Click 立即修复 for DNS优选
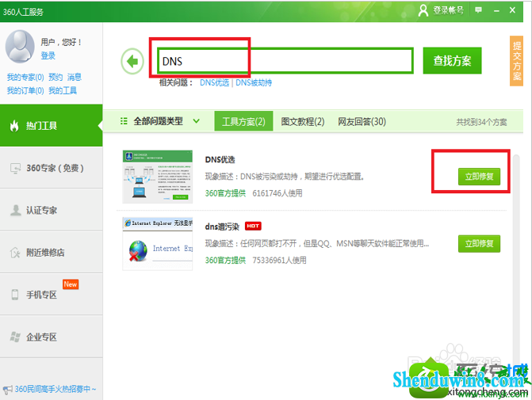Screen dimensions: 532x400 click(479, 177)
